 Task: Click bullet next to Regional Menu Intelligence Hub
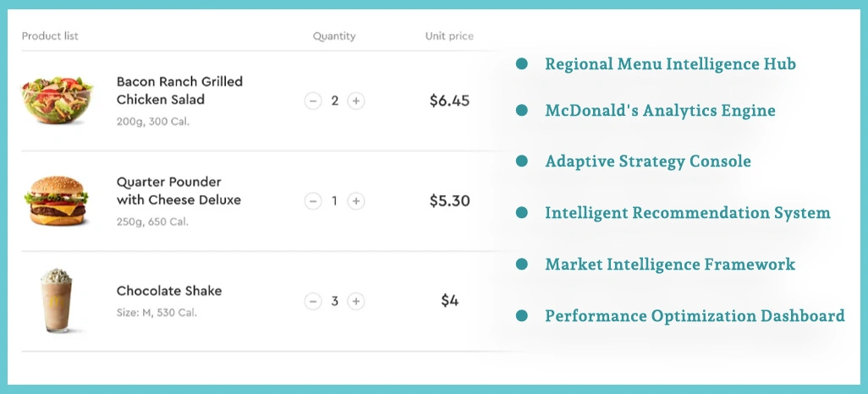pos(521,63)
